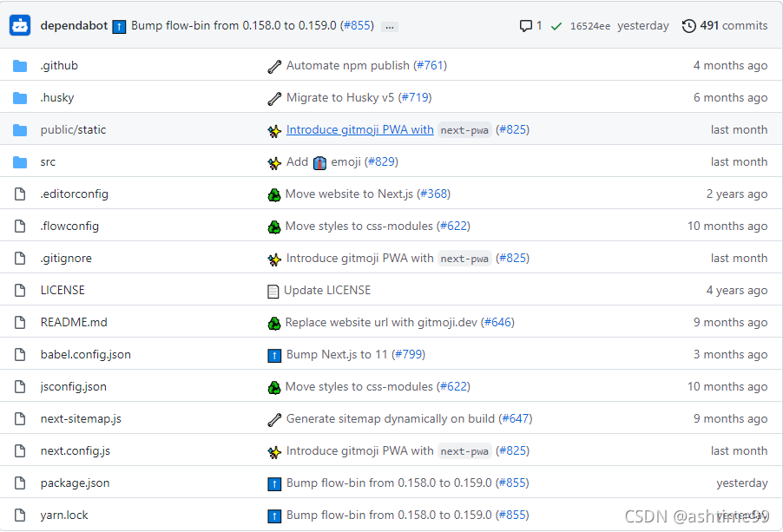Click the sparkles emoji on the .gitignore commit
Image resolution: width=783 pixels, height=532 pixels.
(274, 258)
